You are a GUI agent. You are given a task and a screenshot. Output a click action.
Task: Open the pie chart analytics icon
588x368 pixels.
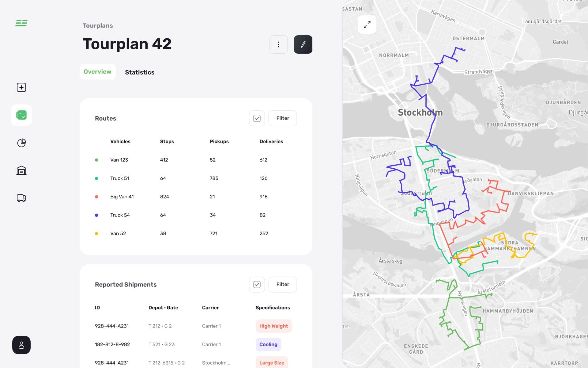(x=21, y=143)
